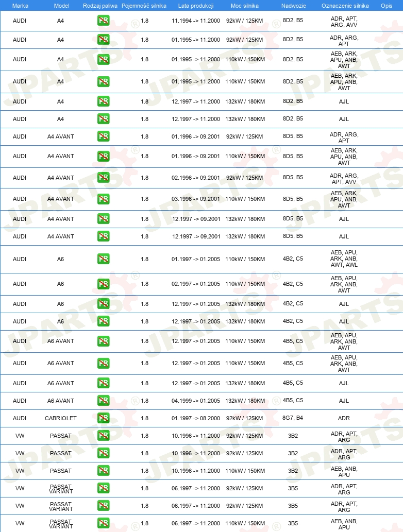
Task: Click 92kW / 125KM in A4 11.1994 row
Action: click(x=244, y=21)
